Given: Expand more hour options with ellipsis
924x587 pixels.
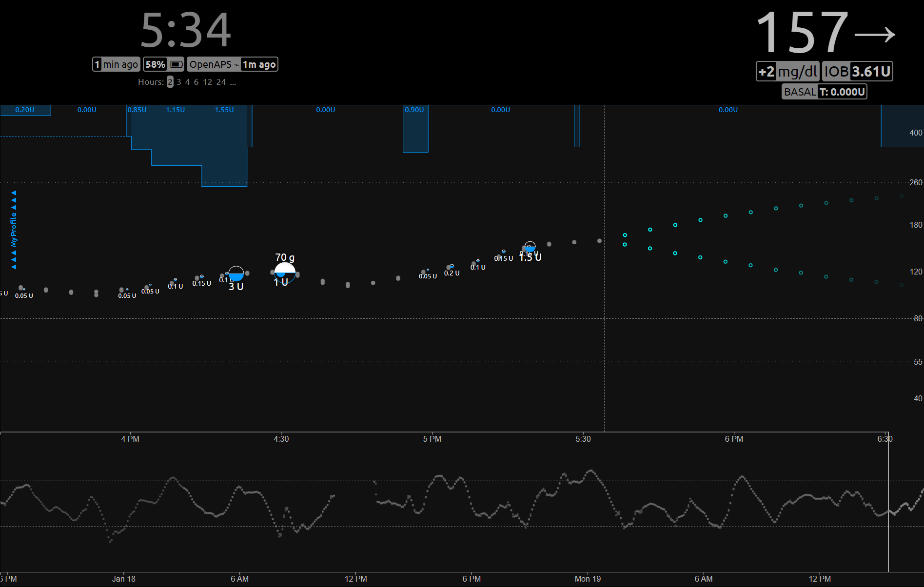Looking at the screenshot, I should coord(233,82).
